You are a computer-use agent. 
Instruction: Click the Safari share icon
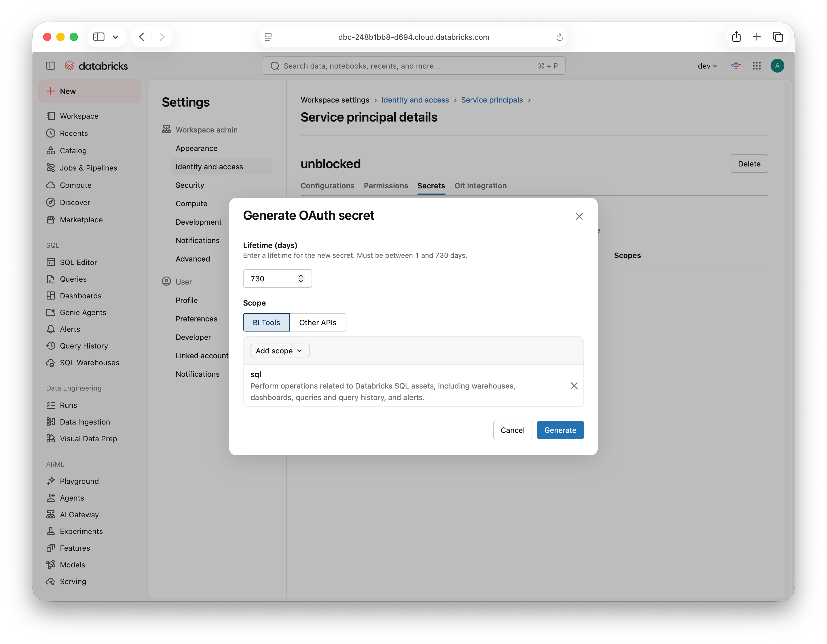coord(736,37)
